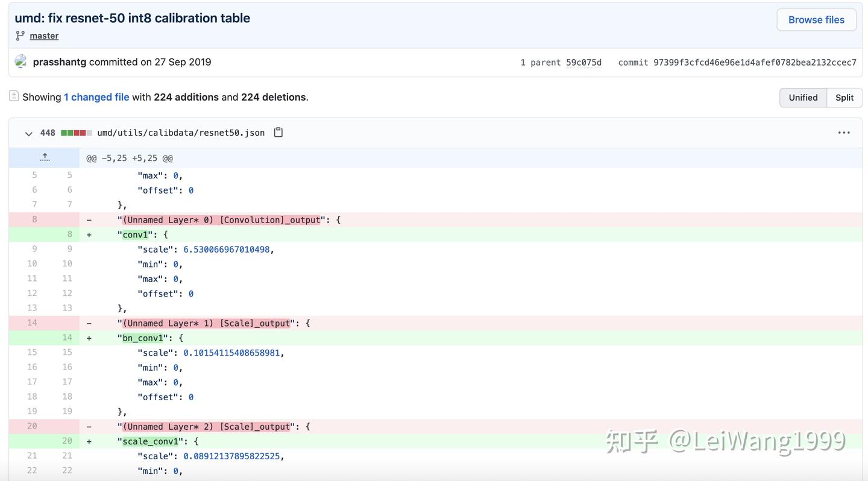
Task: Click the '1 changed file' link
Action: pyautogui.click(x=96, y=97)
